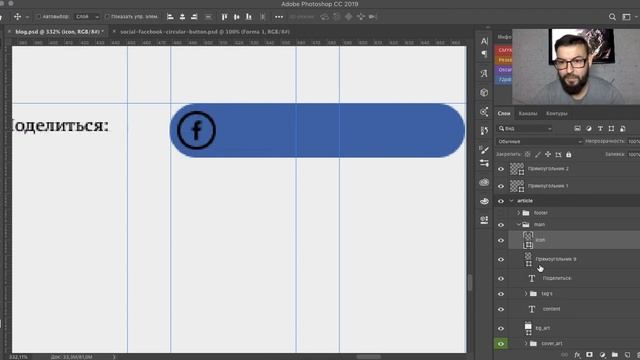
Task: Switch to social-facebook-circular-button.psd tab
Action: [x=205, y=31]
